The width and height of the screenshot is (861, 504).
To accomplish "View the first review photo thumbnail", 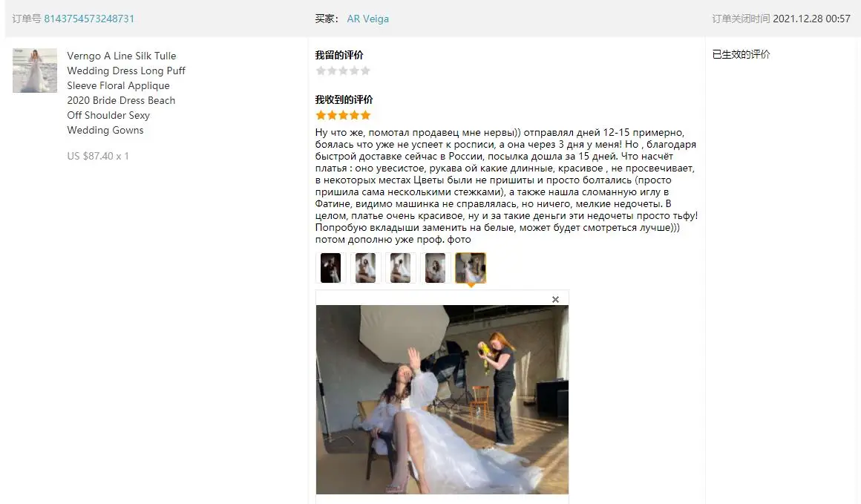I will (330, 268).
